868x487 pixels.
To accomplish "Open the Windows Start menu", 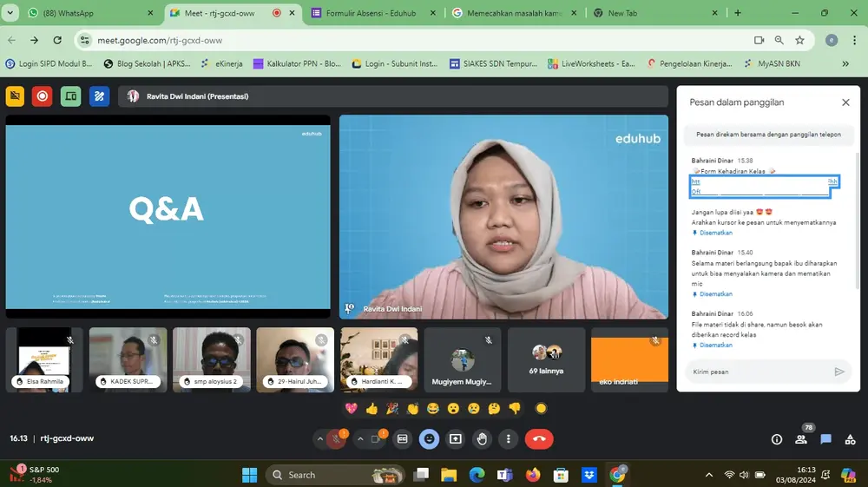I will [250, 475].
